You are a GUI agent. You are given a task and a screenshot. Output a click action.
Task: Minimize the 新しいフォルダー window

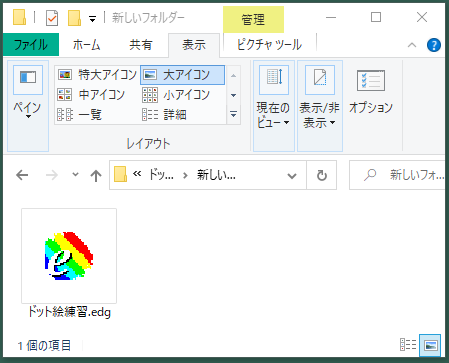tap(331, 17)
